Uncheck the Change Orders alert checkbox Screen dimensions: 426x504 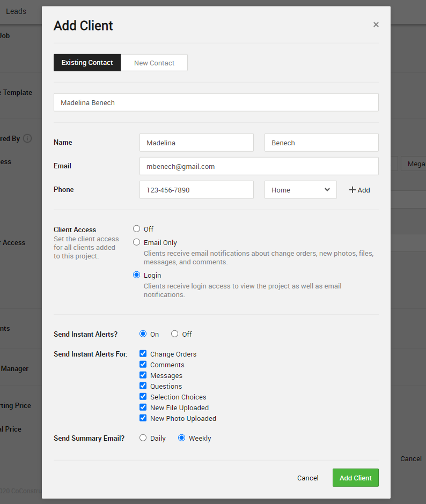[x=143, y=354]
